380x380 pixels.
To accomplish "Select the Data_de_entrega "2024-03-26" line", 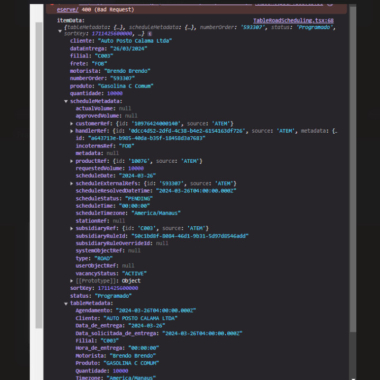I will click(120, 326).
